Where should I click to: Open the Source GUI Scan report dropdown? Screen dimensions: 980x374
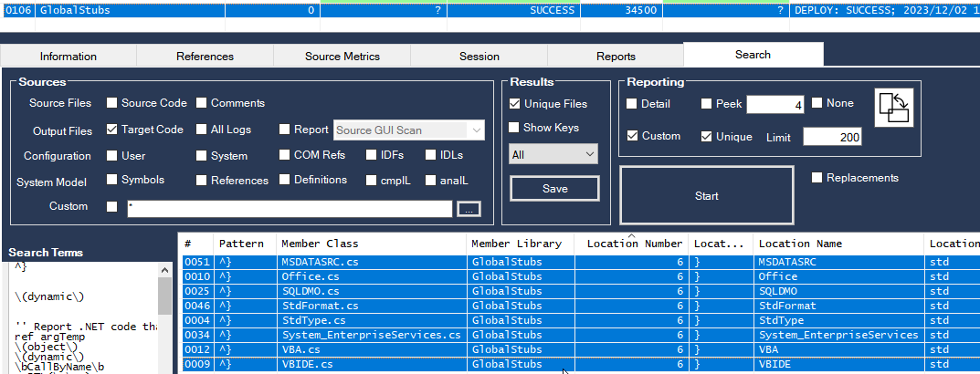[x=408, y=130]
